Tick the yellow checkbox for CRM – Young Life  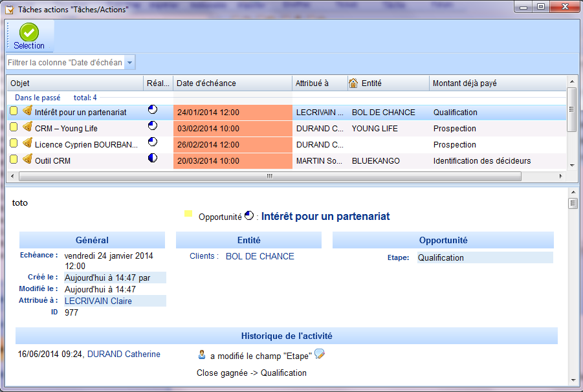(14, 127)
